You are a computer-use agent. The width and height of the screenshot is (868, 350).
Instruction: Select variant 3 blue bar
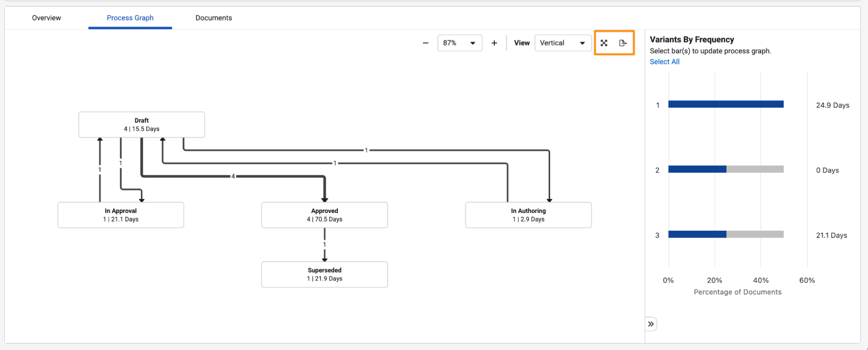point(697,234)
